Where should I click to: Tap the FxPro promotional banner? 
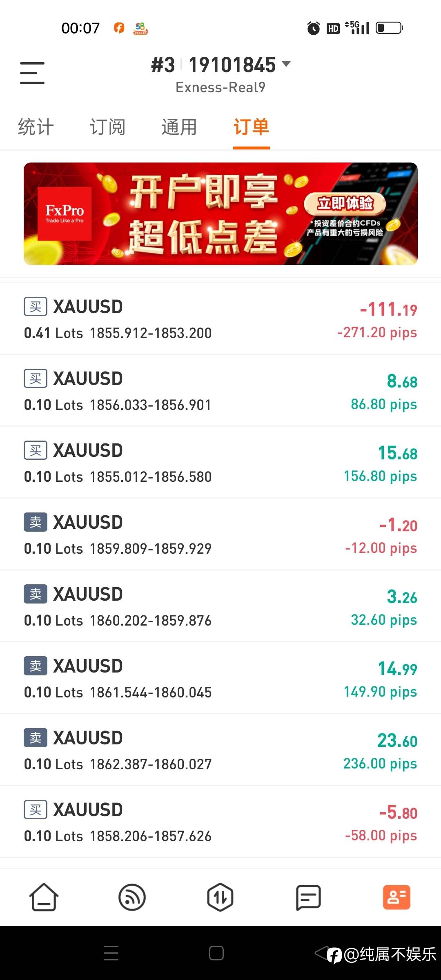point(220,214)
